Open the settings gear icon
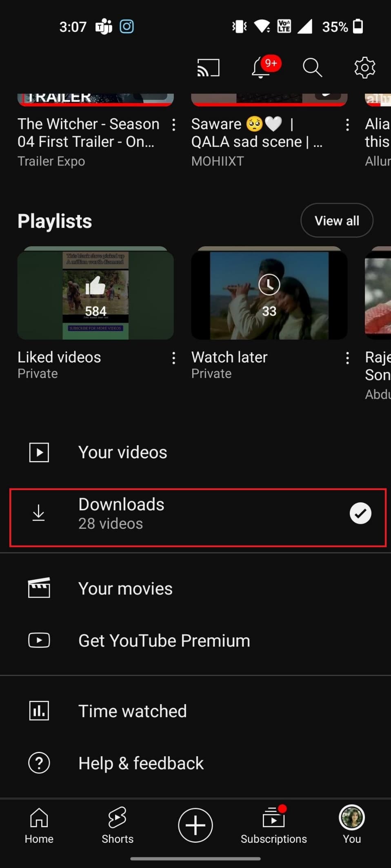Viewport: 391px width, 868px height. 364,67
